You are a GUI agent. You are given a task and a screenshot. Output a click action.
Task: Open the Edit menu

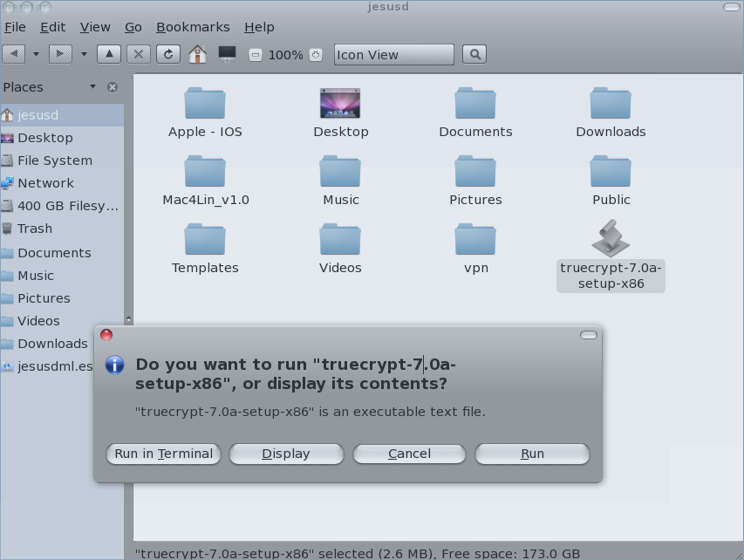53,27
